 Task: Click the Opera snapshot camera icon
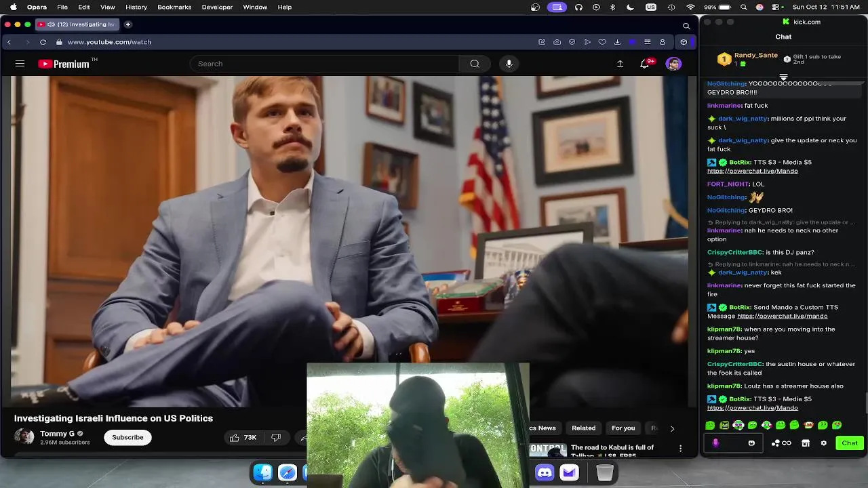(557, 42)
